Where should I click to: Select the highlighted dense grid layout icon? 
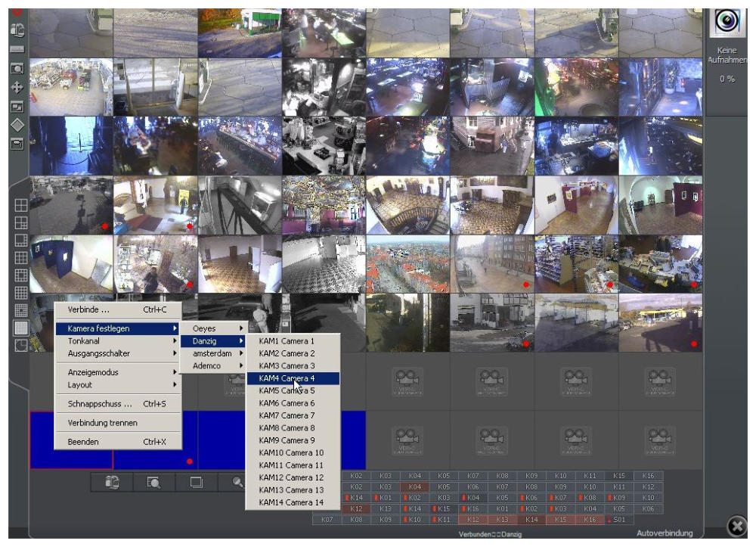point(21,328)
